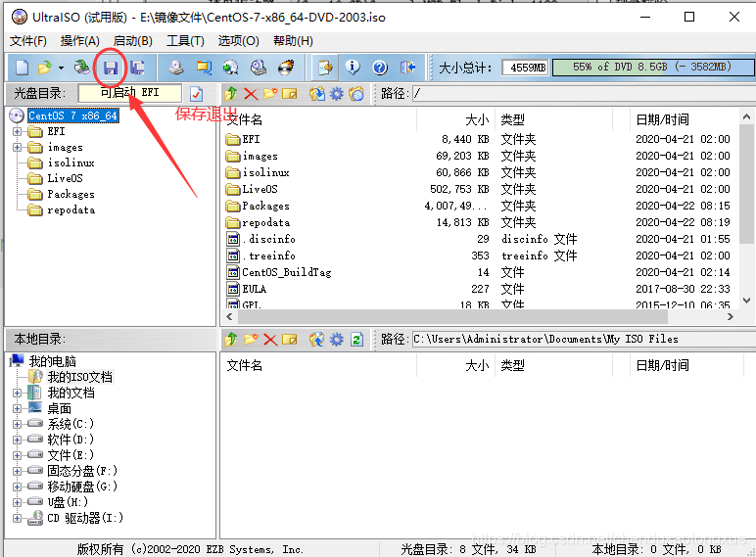
Task: Open the 工具(T) menu
Action: tap(185, 41)
